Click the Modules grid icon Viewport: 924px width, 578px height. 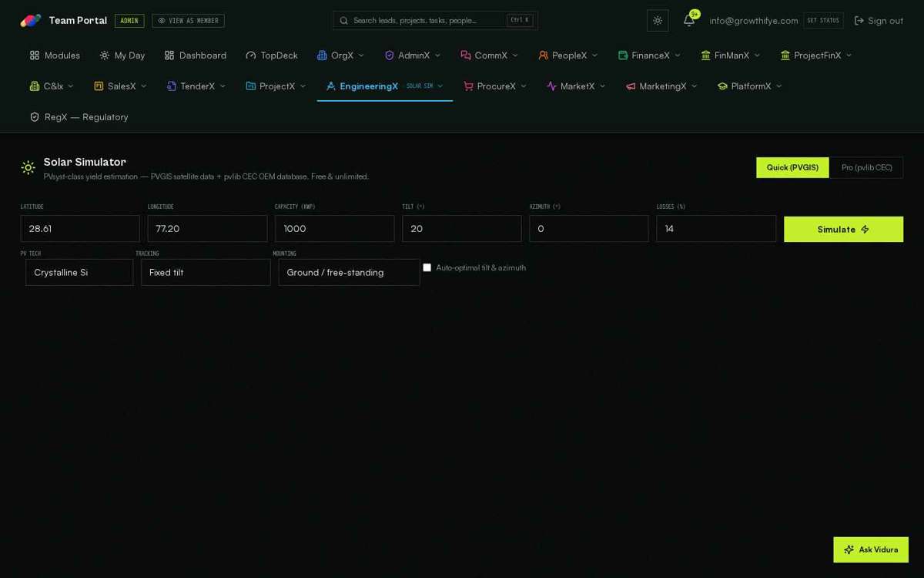click(35, 55)
